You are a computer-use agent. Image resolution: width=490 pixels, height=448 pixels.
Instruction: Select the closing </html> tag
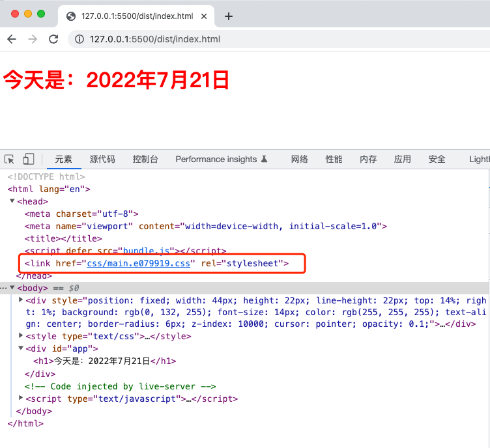coord(25,423)
